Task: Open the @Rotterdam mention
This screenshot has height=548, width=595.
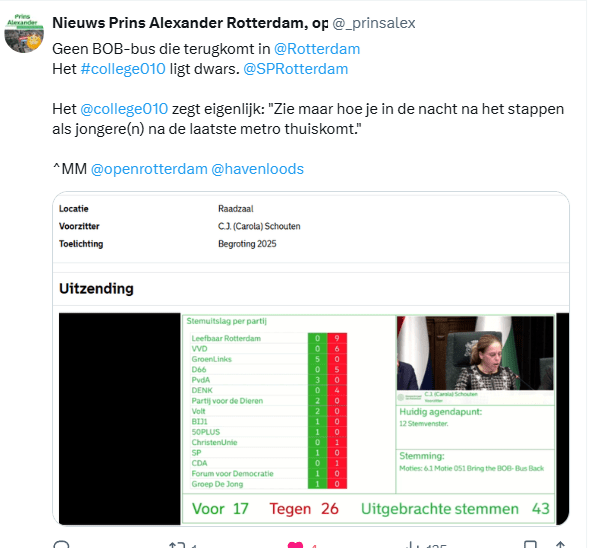Action: [x=317, y=49]
